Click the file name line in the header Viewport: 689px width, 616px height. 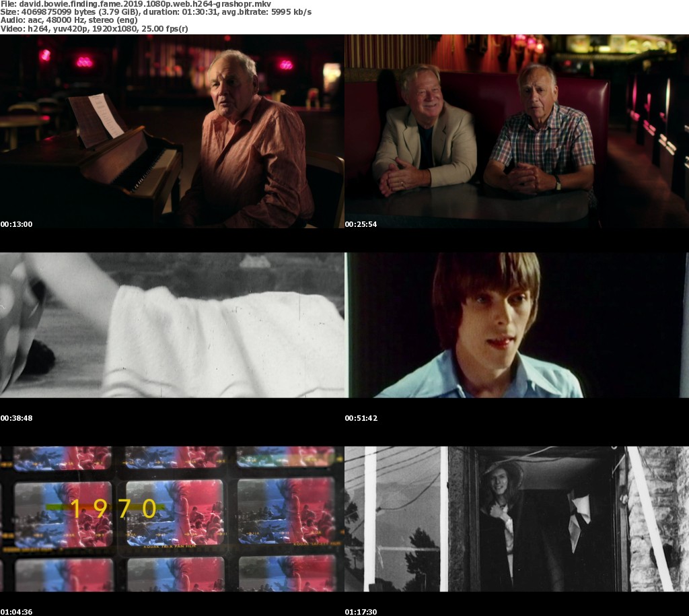coord(135,4)
